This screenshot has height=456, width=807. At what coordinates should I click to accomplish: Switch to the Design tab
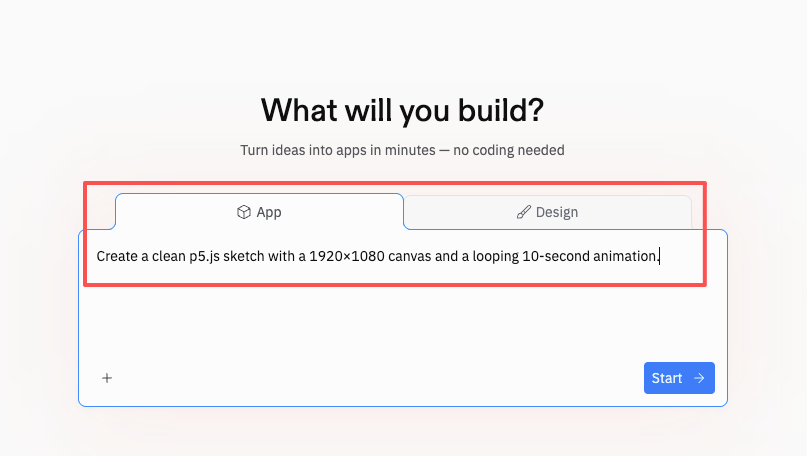pos(547,212)
